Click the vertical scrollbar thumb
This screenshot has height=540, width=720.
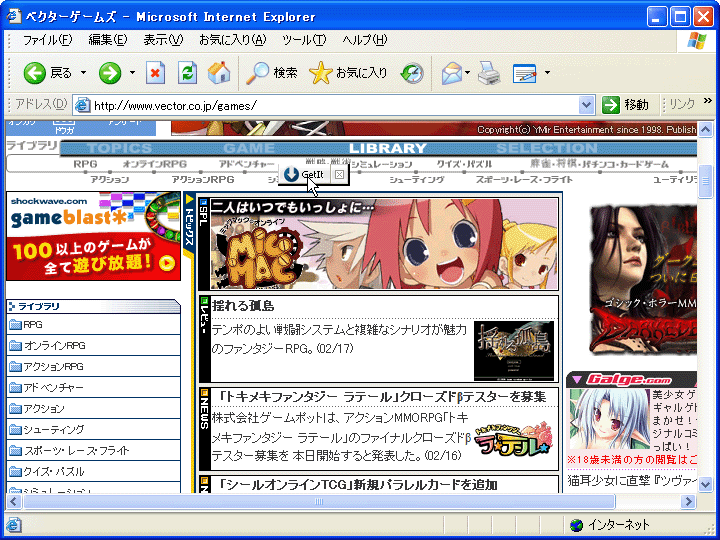coord(705,181)
